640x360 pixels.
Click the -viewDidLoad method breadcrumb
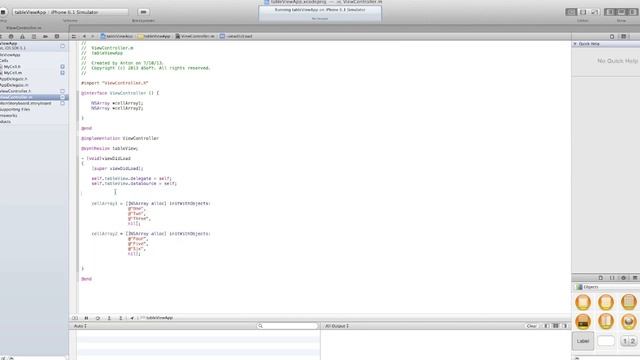[x=236, y=36]
